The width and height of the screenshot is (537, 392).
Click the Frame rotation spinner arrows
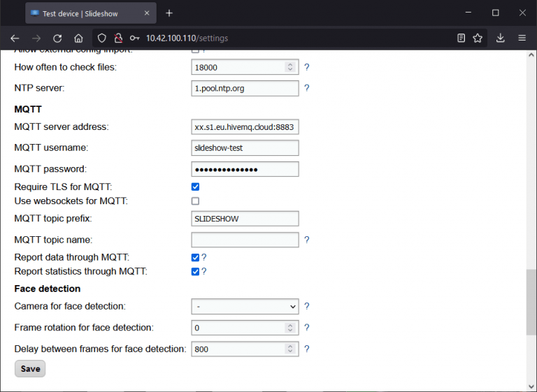pos(290,328)
